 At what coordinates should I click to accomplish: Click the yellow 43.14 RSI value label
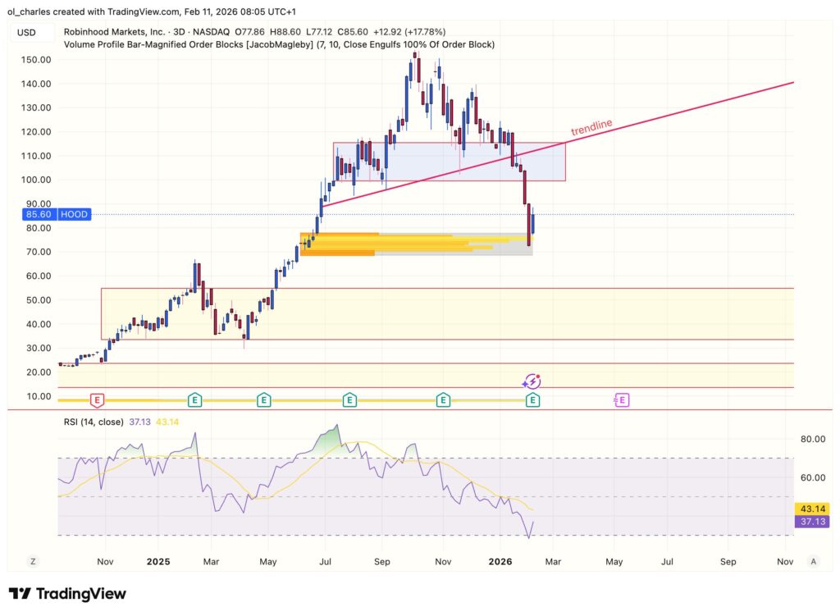(x=811, y=509)
